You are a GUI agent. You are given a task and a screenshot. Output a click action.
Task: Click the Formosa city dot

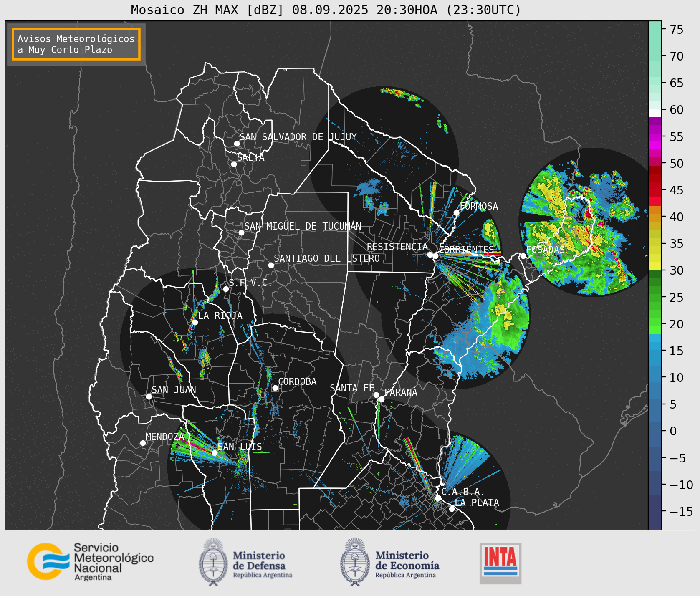coord(457,212)
